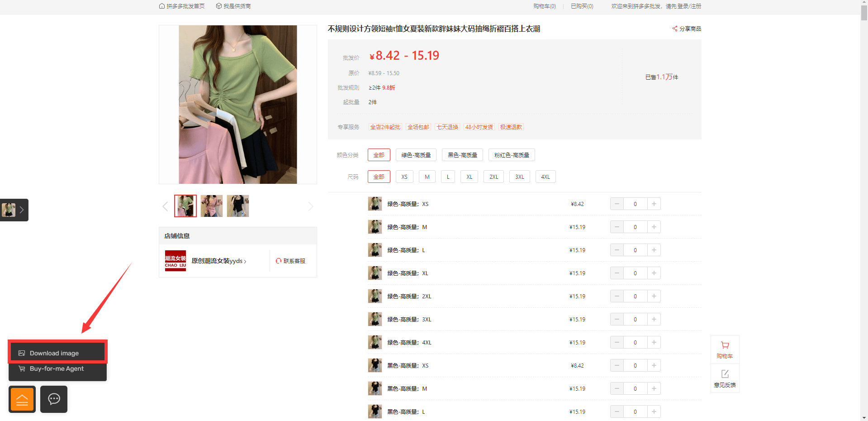Click the contact customer service headset icon

click(279, 261)
